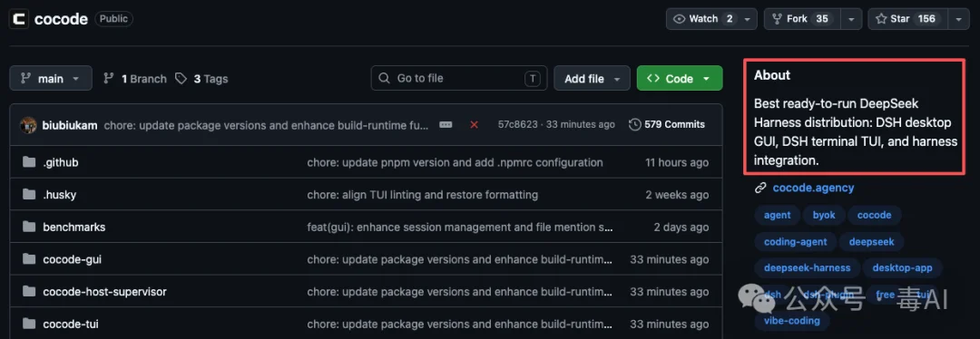Open the latest commit message link
Screen dimensions: 980x339
266,125
